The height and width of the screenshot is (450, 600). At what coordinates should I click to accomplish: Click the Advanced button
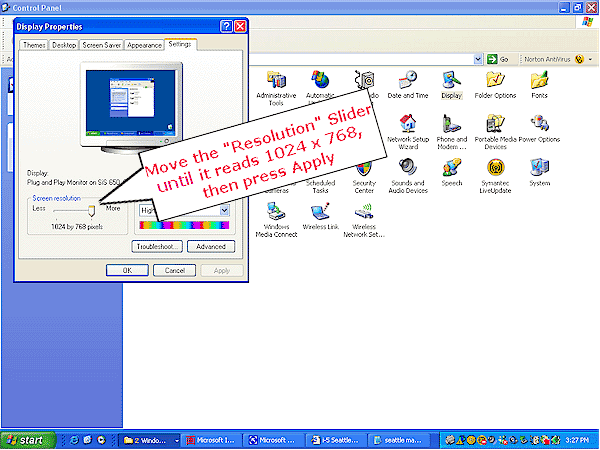(211, 247)
